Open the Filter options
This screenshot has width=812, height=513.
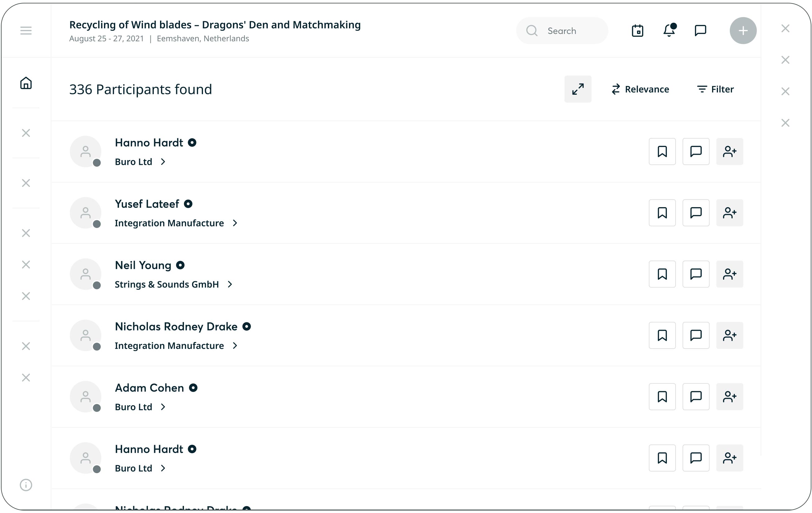click(x=715, y=89)
